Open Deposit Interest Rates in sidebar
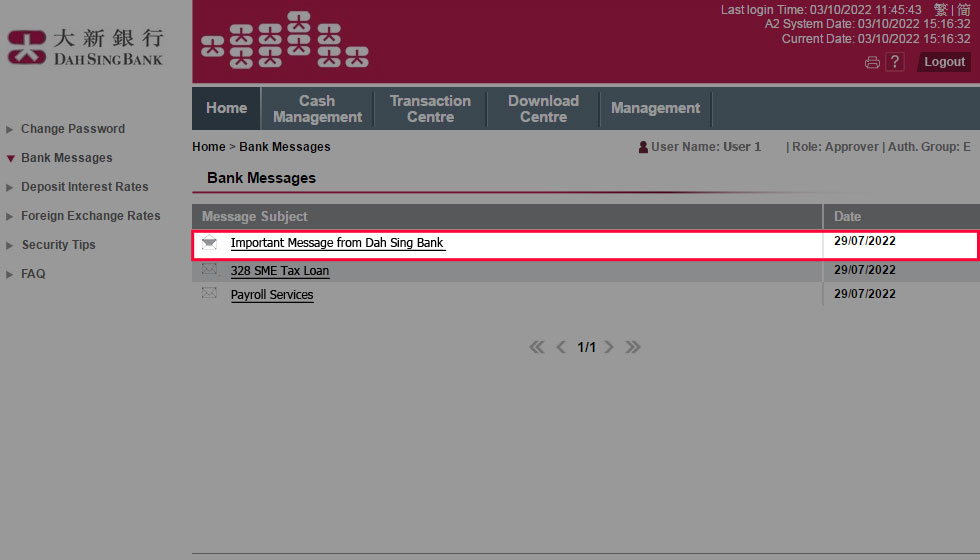Image resolution: width=980 pixels, height=560 pixels. (x=85, y=187)
